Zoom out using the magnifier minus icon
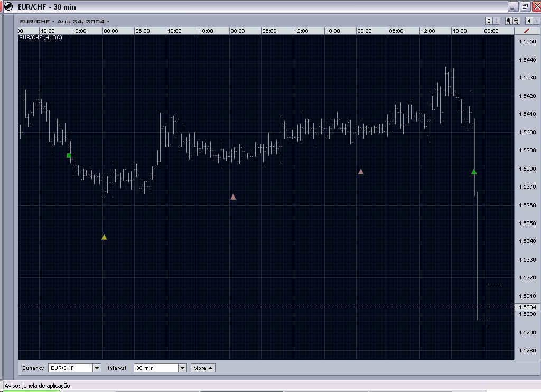This screenshot has height=392, width=541. pos(516,21)
